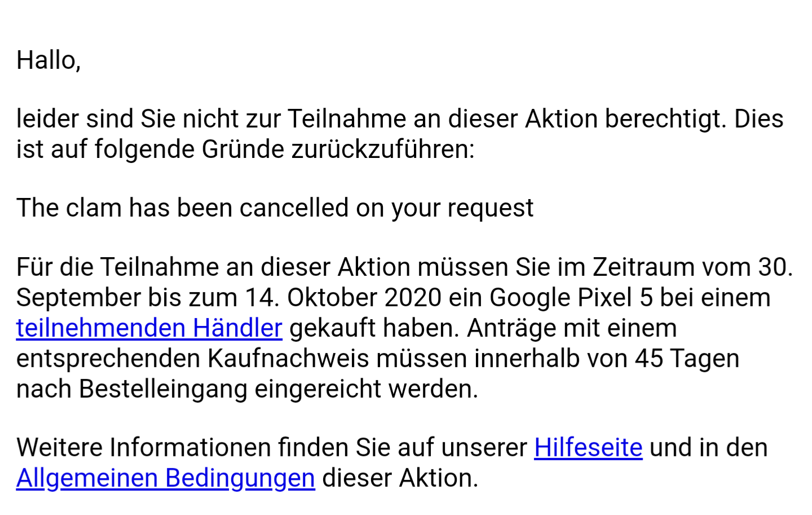Screen dimensions: 812x515
Task: Click the word berechtigt in first paragraph
Action: point(665,119)
